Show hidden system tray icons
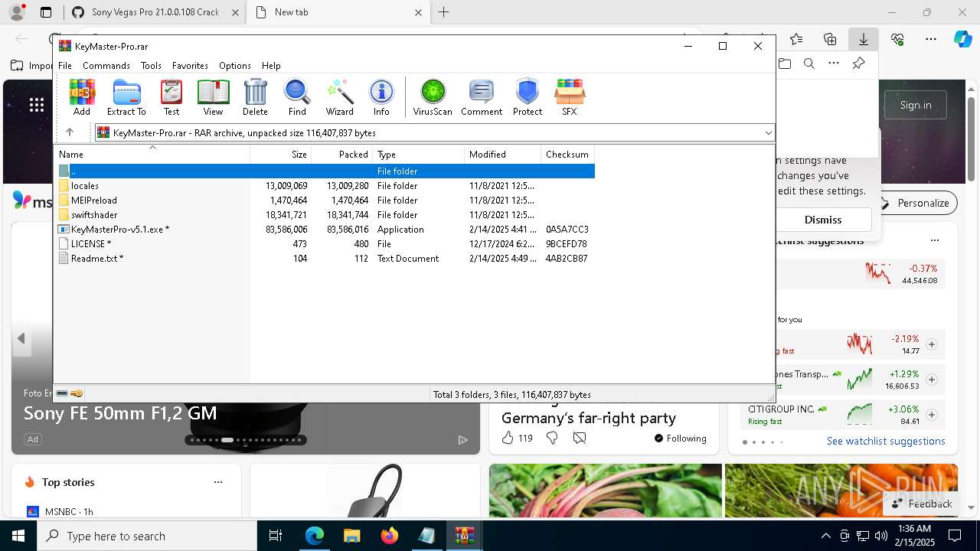This screenshot has height=551, width=980. (825, 536)
